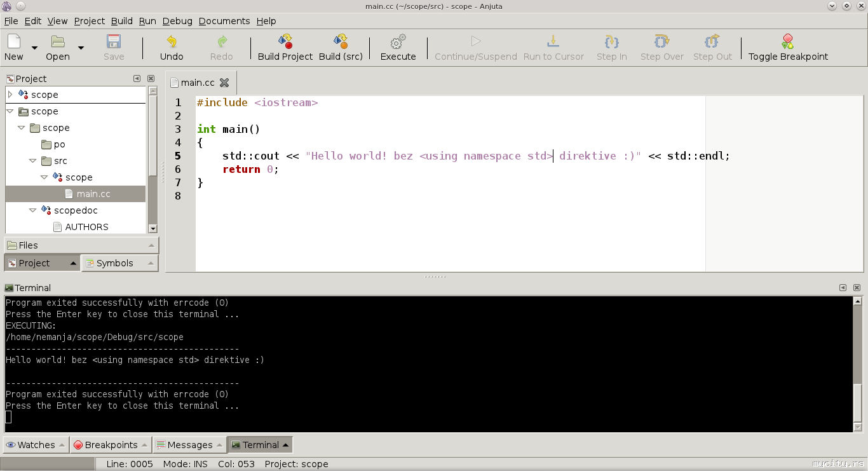Image resolution: width=868 pixels, height=471 pixels.
Task: Click the Undo toolbar icon
Action: pyautogui.click(x=172, y=42)
